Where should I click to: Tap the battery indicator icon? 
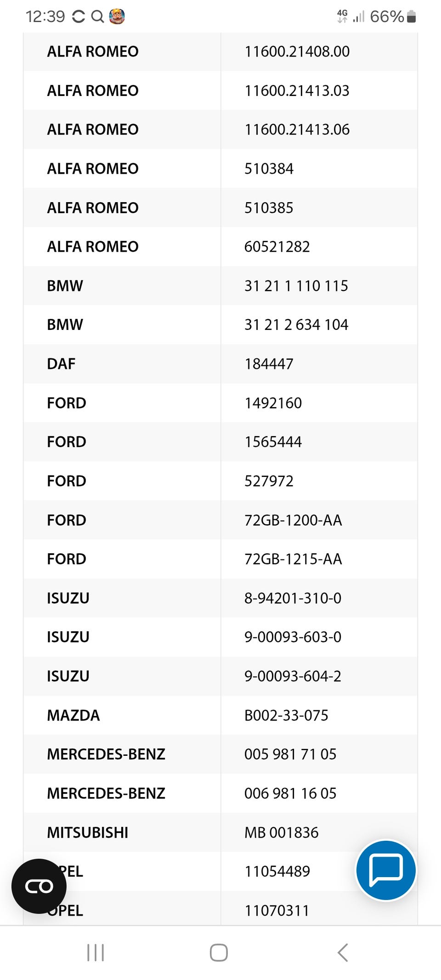coord(412,17)
